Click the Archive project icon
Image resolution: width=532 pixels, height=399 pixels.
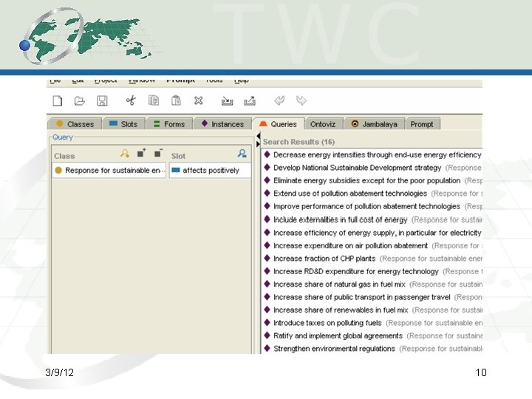click(x=227, y=100)
